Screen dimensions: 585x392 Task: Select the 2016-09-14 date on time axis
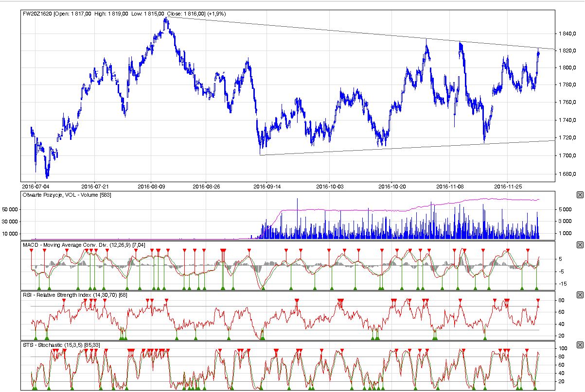pos(267,186)
